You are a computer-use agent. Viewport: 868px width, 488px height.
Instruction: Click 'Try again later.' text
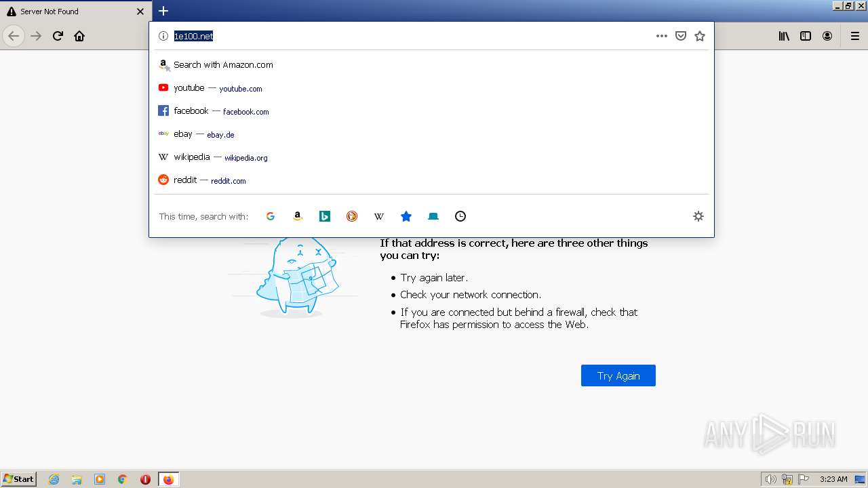click(x=434, y=278)
